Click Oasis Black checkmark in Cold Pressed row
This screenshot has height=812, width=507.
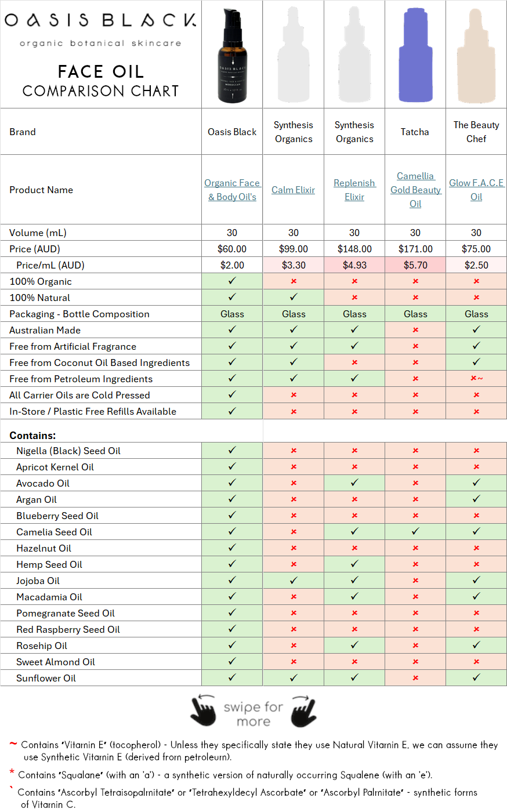point(232,394)
